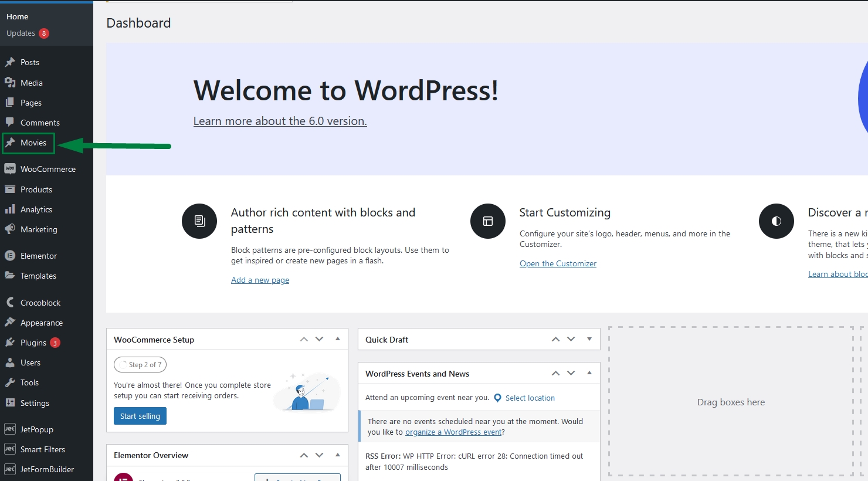Click the half-circle Discover styles icon
Viewport: 868px width, 481px height.
[x=777, y=221]
